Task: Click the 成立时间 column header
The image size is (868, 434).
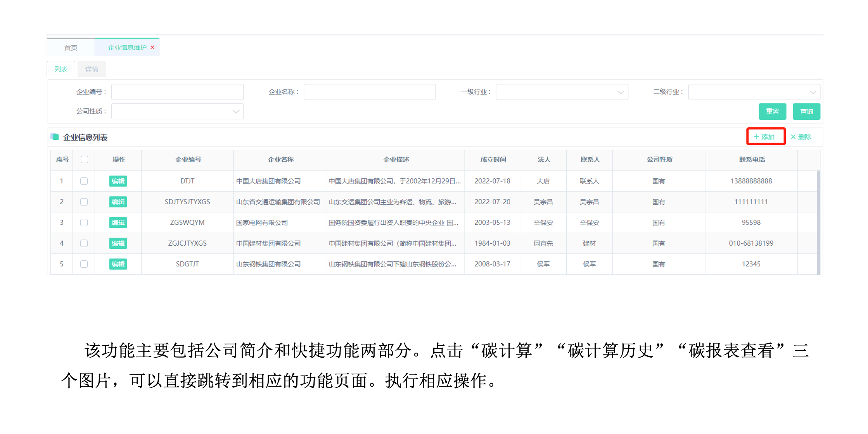Action: coord(493,159)
